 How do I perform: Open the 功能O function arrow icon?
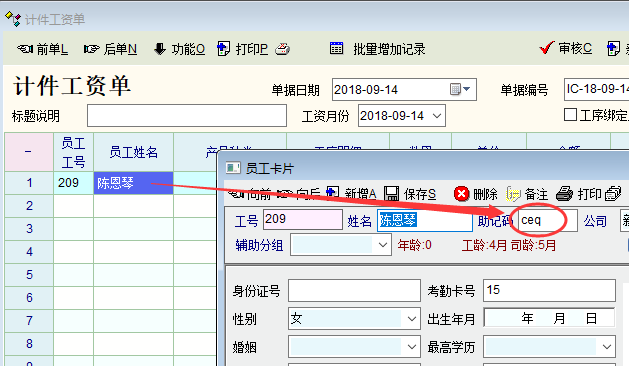160,49
